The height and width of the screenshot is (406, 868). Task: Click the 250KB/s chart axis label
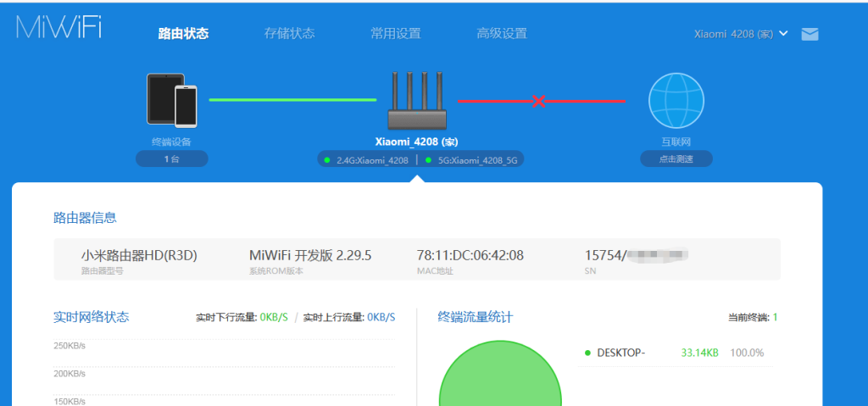[70, 346]
